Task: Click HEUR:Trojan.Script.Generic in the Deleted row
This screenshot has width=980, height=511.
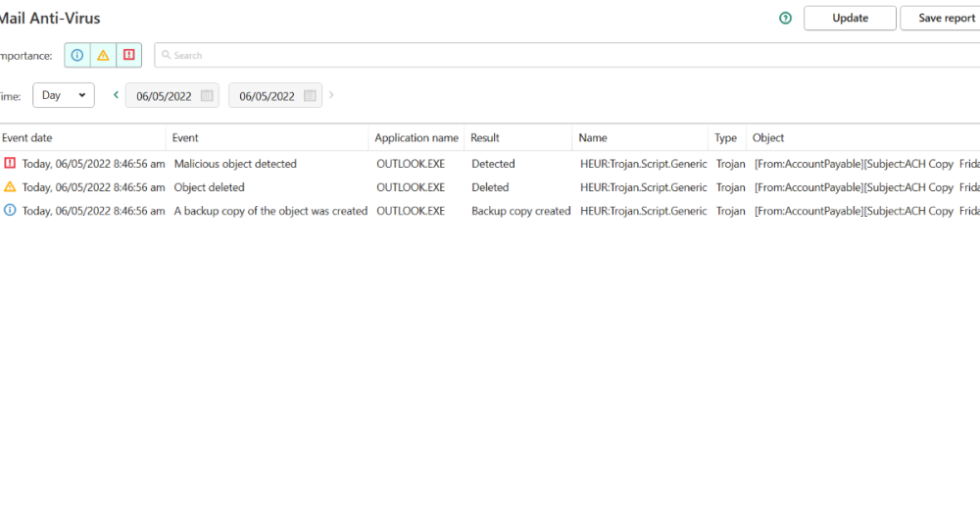Action: (644, 187)
